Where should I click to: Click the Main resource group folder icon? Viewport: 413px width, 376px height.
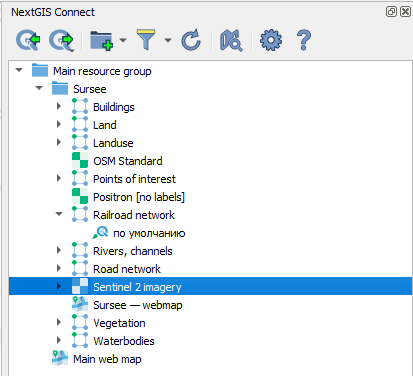pyautogui.click(x=40, y=71)
